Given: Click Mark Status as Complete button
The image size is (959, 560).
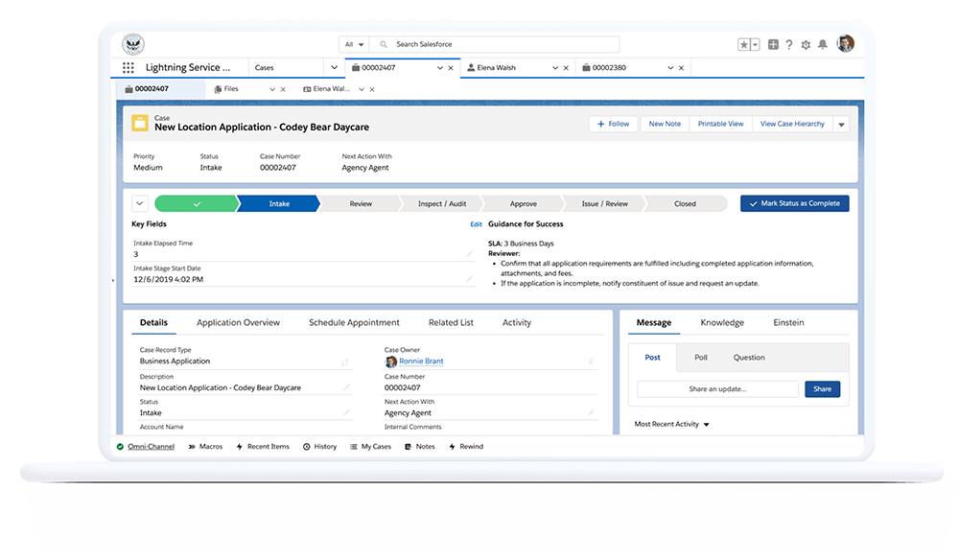Looking at the screenshot, I should coord(794,203).
